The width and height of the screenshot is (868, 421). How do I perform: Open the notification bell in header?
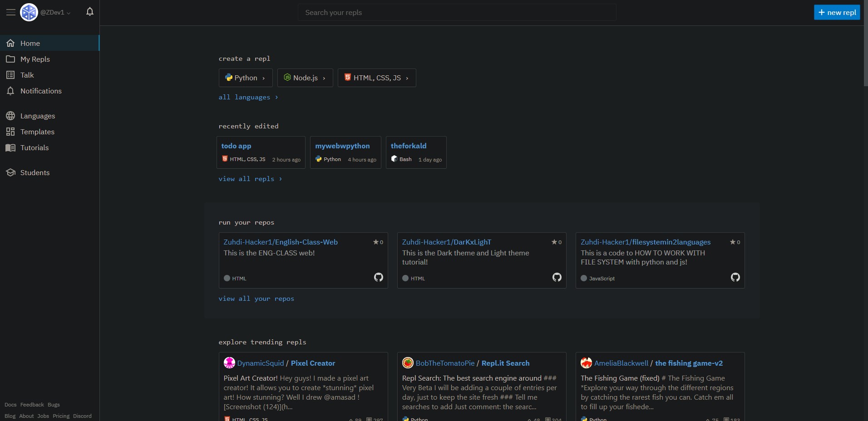point(90,12)
